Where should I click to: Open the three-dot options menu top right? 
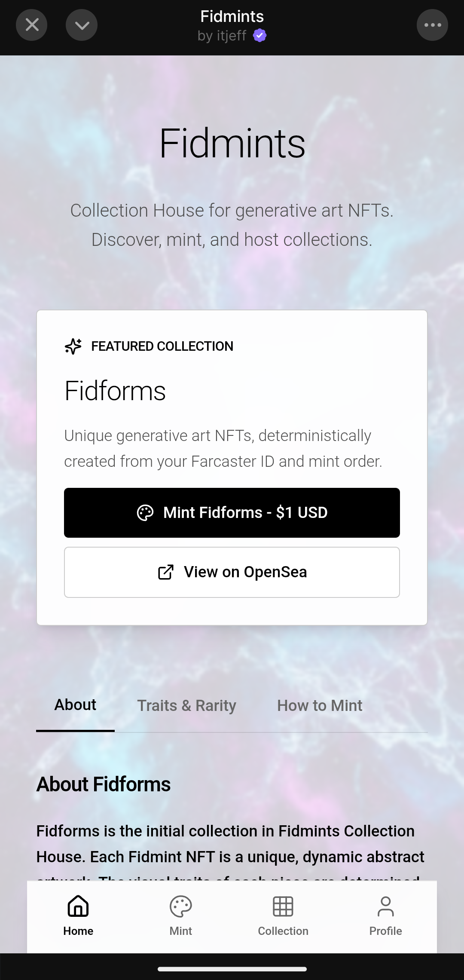coord(432,24)
